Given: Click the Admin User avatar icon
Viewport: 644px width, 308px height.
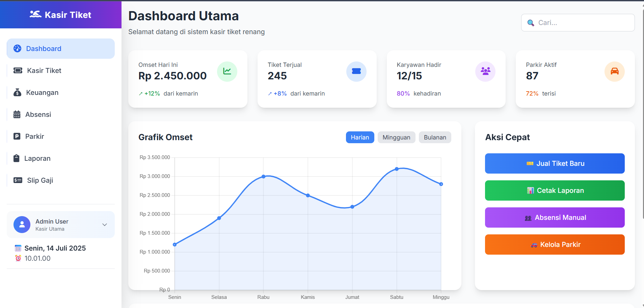Looking at the screenshot, I should [22, 225].
